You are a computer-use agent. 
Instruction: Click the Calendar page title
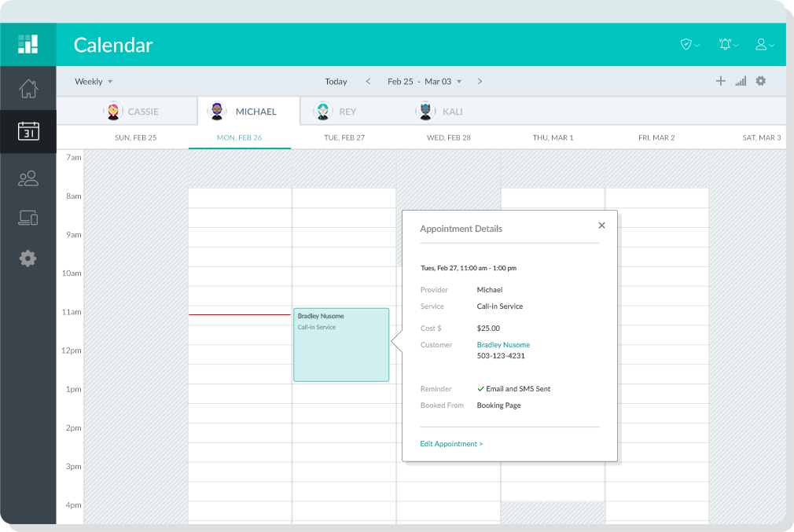113,45
